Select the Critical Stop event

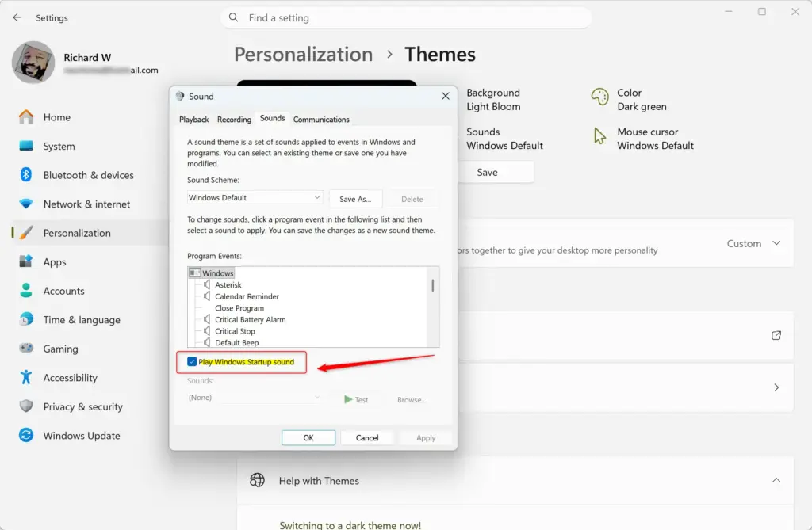[235, 330]
